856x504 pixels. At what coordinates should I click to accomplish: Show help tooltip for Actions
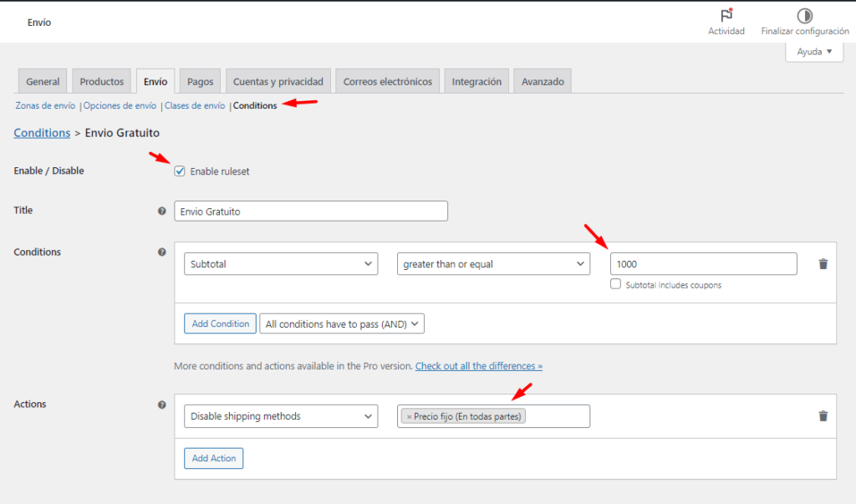click(161, 405)
